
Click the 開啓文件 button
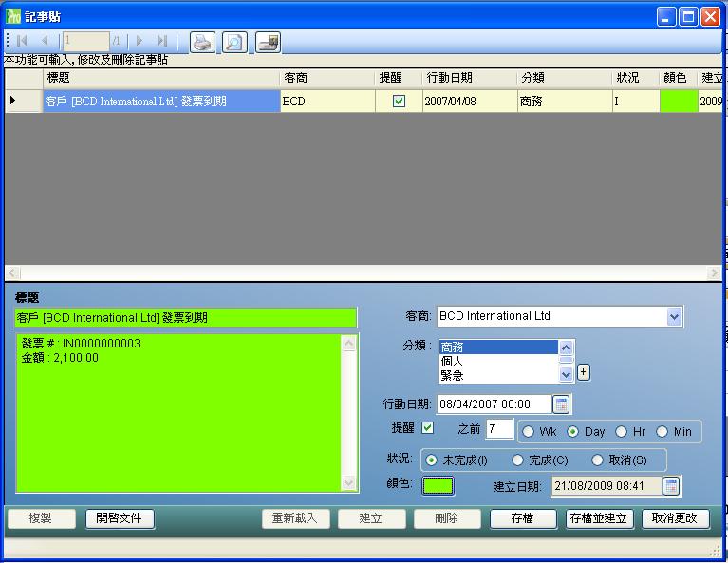pos(120,518)
